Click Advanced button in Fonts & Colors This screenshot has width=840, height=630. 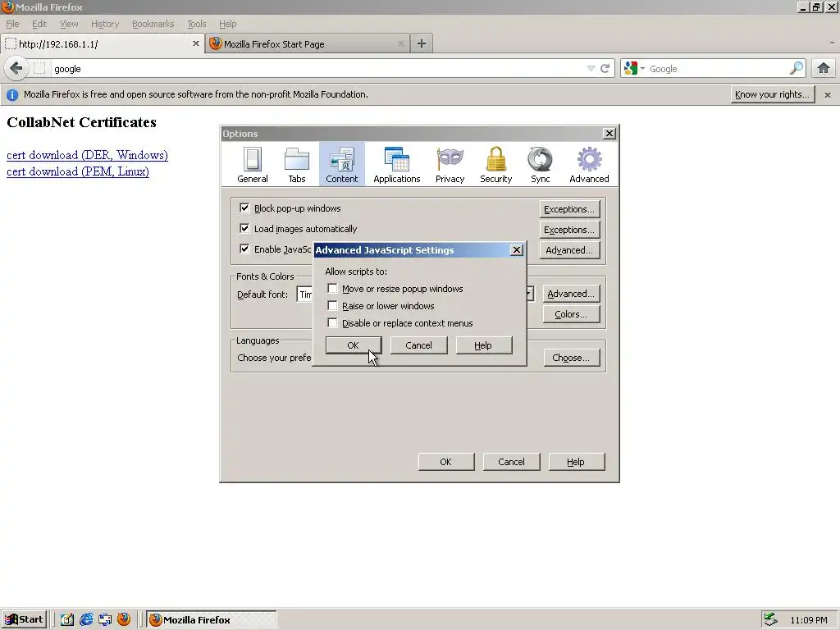(x=571, y=294)
